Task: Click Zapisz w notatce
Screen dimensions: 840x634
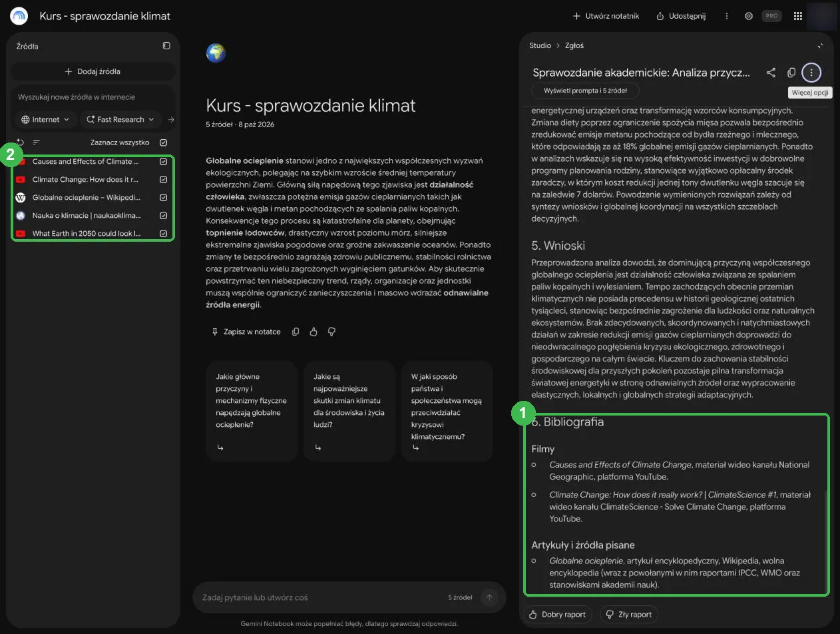Action: (246, 332)
